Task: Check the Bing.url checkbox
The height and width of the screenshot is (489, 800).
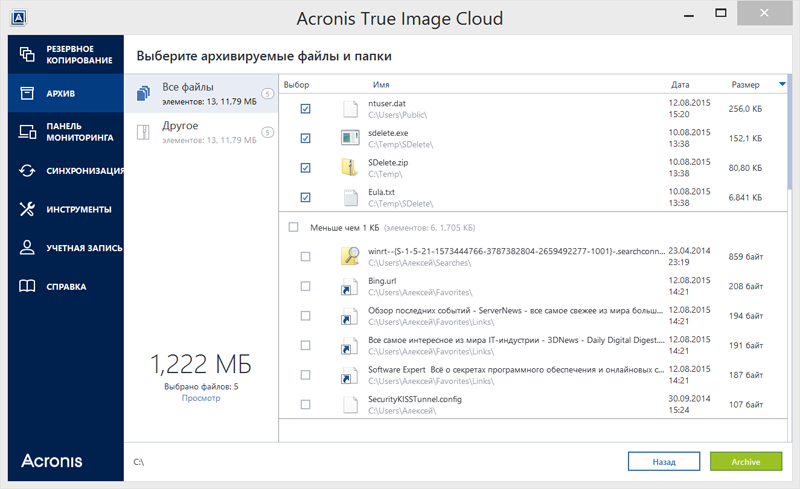Action: 306,286
